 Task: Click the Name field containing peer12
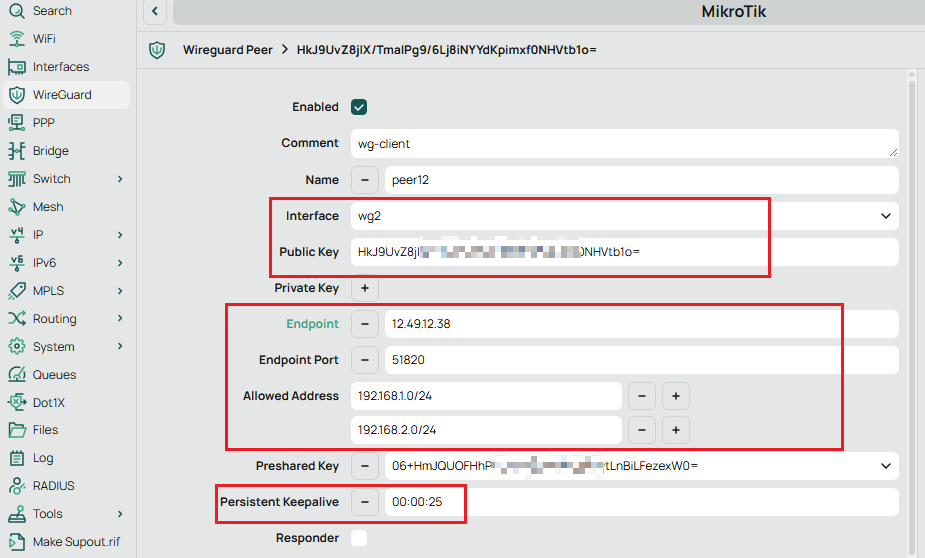coord(642,180)
